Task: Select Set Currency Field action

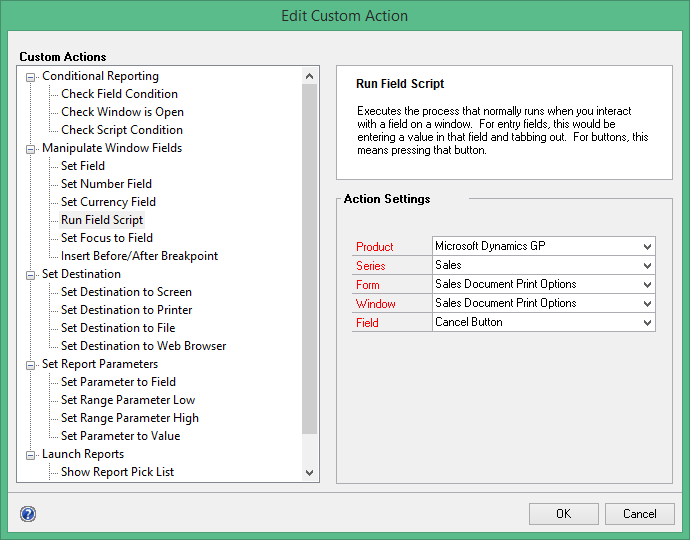Action: point(108,202)
